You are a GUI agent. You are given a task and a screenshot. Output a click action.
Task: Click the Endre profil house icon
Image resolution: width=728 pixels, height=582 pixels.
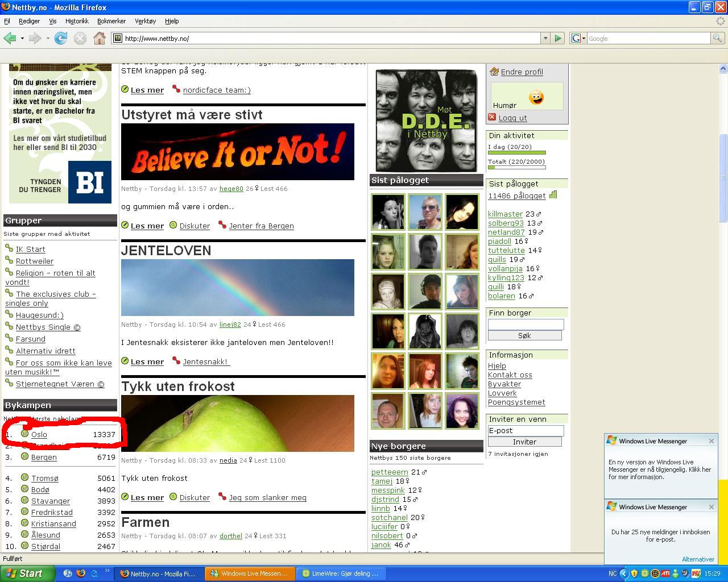[494, 72]
